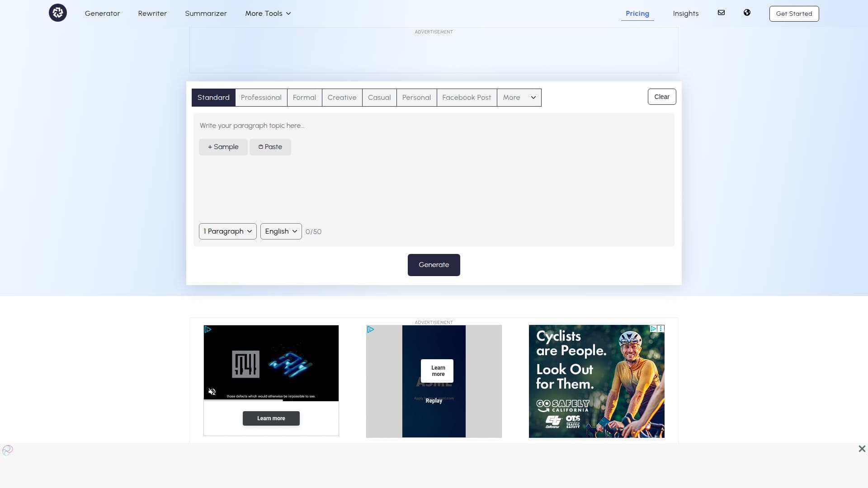Switch to the Creative tab
Viewport: 868px width, 488px height.
coord(342,98)
